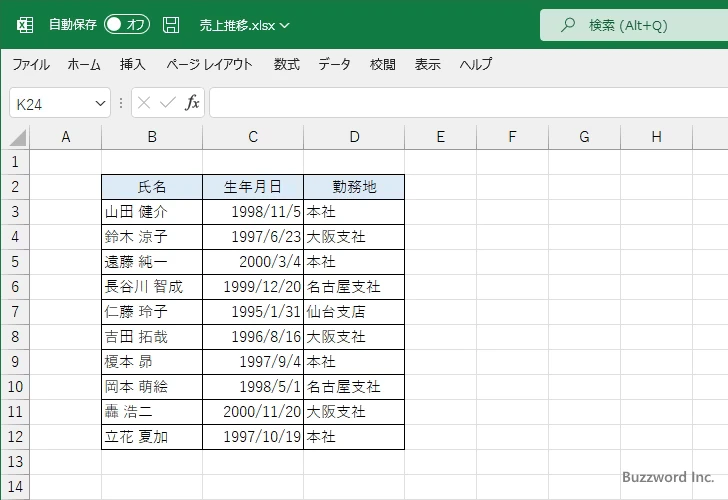Select column B header

(152, 137)
